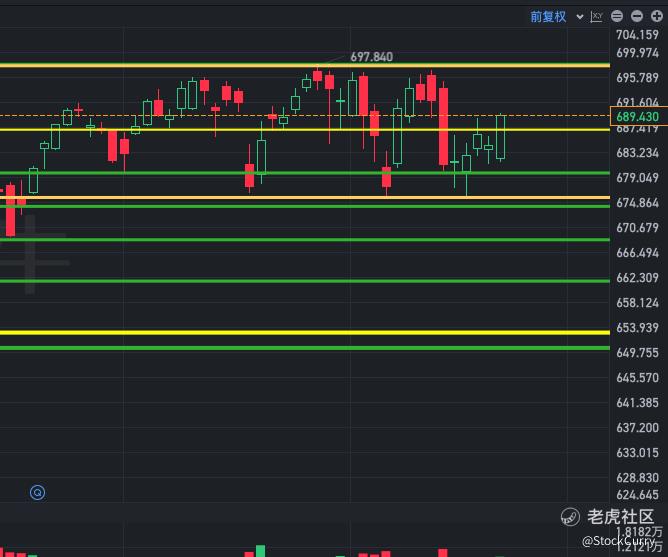The image size is (668, 557).
Task: Zoom out the chart with minus icon
Action: pos(637,16)
